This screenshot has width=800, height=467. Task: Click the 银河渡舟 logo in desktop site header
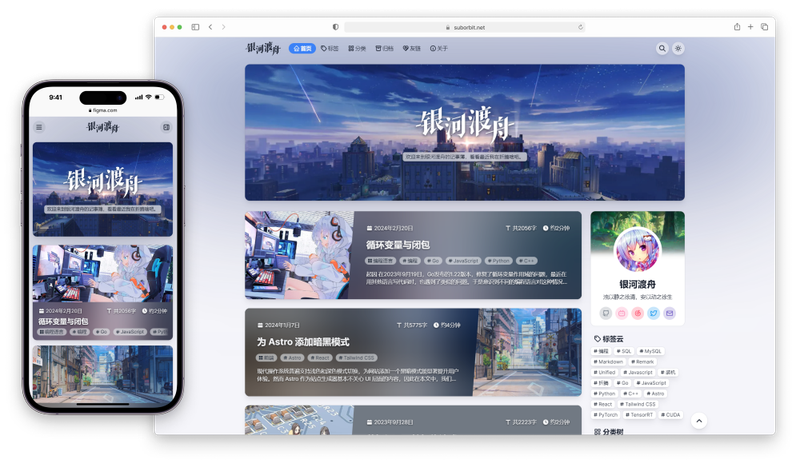pos(263,48)
